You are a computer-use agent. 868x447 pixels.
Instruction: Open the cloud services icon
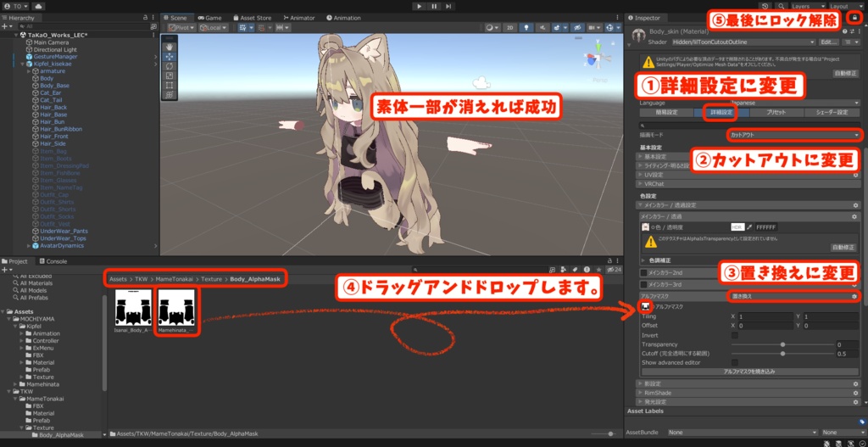38,6
